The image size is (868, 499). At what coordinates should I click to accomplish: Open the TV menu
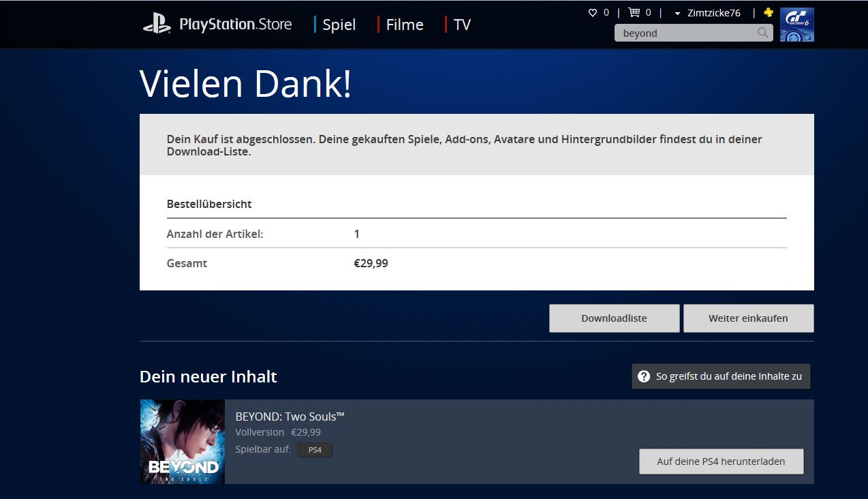point(462,25)
